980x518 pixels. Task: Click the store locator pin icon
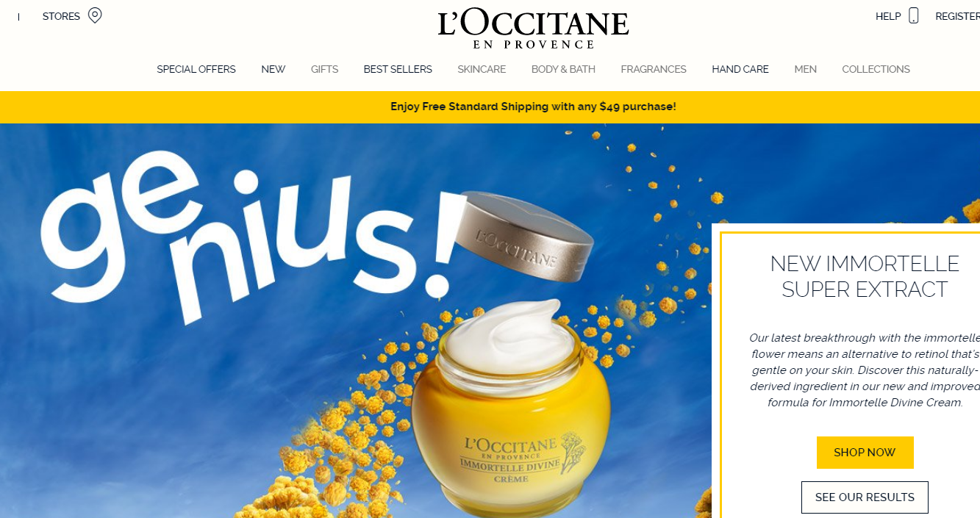95,15
